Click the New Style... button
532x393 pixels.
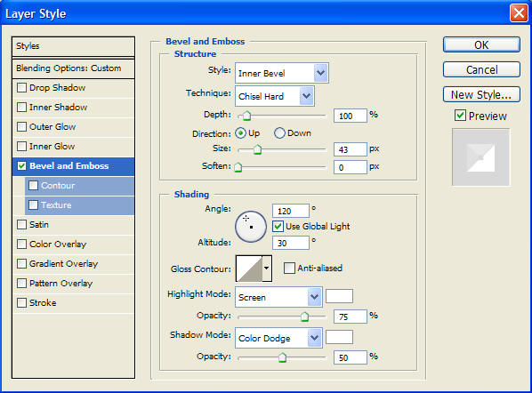[x=481, y=94]
